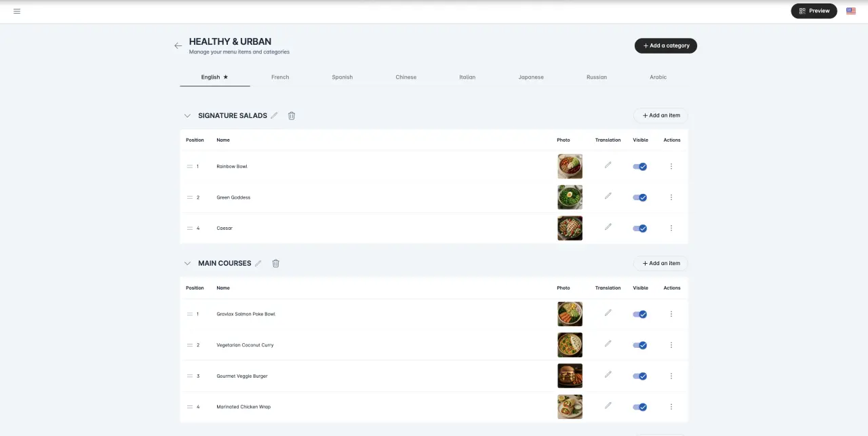
Task: Click drag handle for Gourmet Veggie Burger
Action: (190, 376)
